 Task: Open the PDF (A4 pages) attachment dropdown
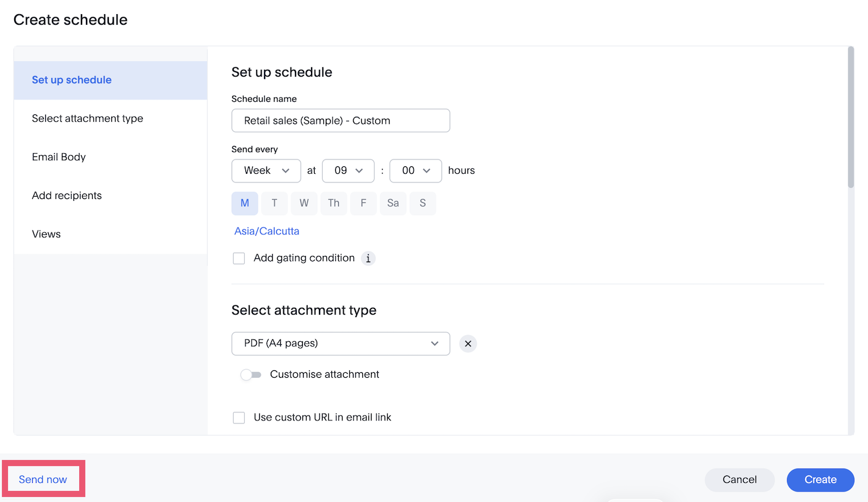(x=340, y=344)
